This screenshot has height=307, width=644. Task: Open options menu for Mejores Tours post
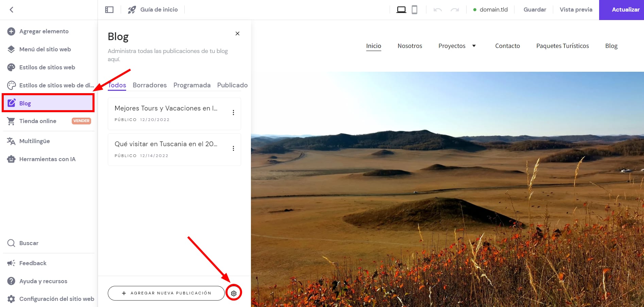click(x=233, y=113)
